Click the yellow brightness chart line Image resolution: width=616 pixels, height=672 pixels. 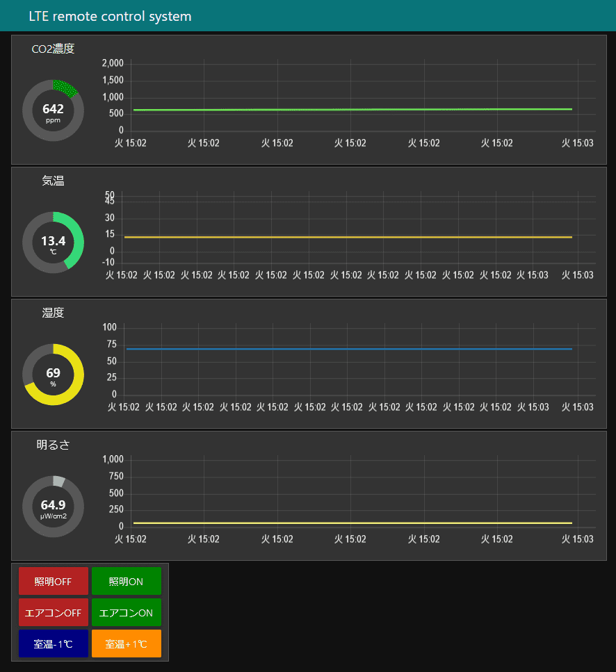pos(348,523)
